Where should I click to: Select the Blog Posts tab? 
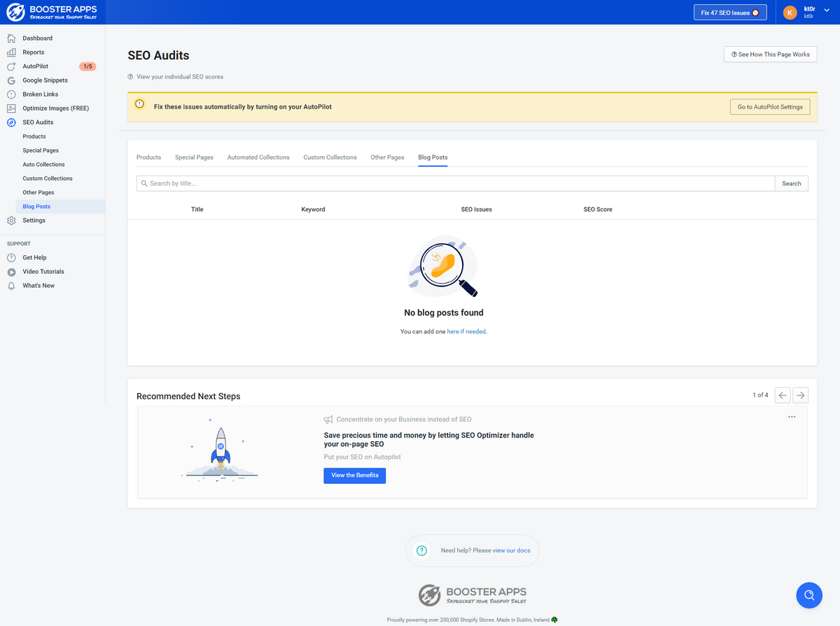(x=433, y=158)
